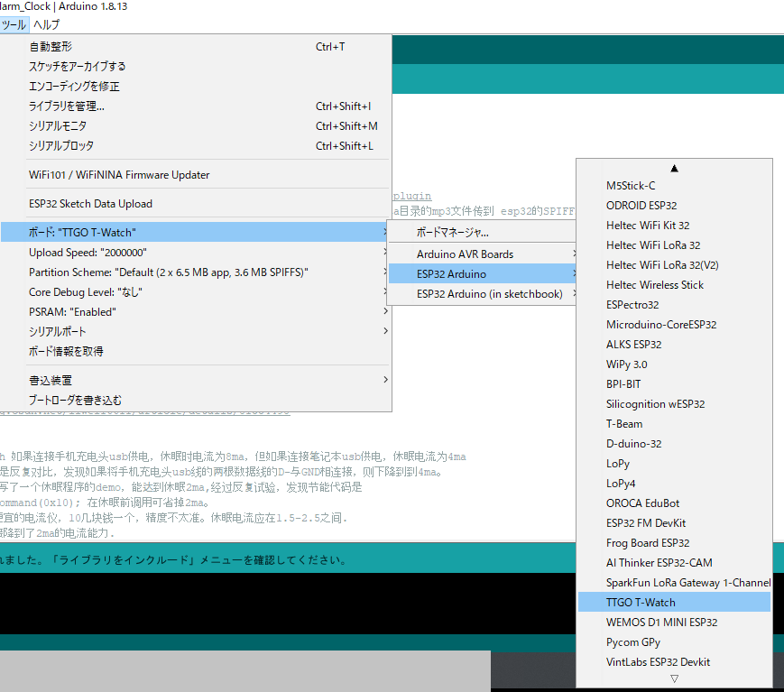The image size is (784, 692).
Task: Expand Core Debug Level submenu
Action: 196,292
